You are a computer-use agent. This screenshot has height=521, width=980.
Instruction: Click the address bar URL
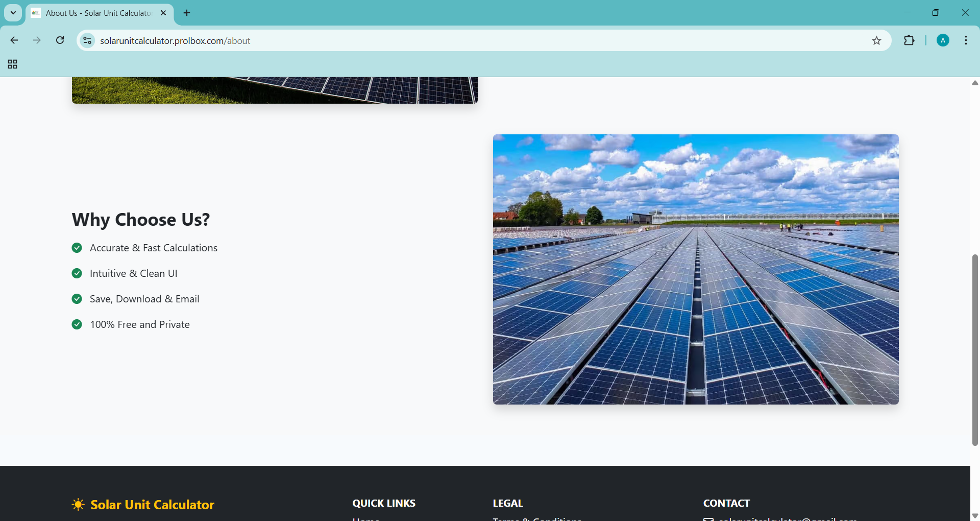[175, 41]
